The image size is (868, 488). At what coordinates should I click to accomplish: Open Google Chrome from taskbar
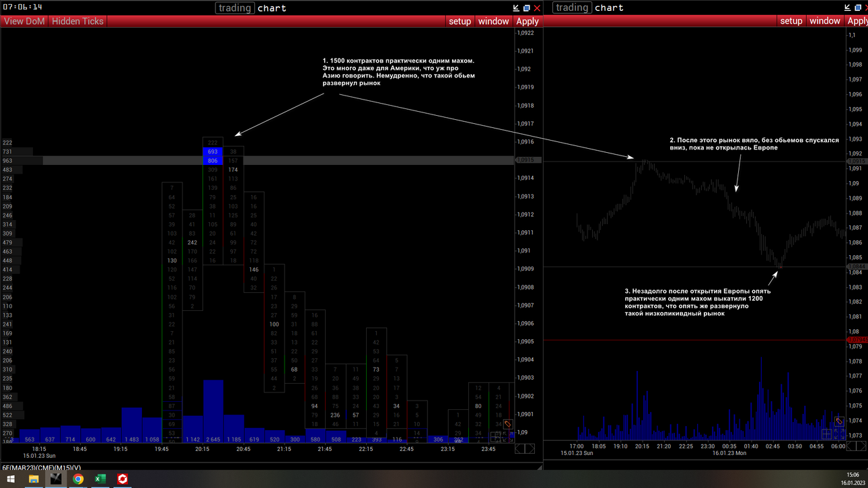78,479
